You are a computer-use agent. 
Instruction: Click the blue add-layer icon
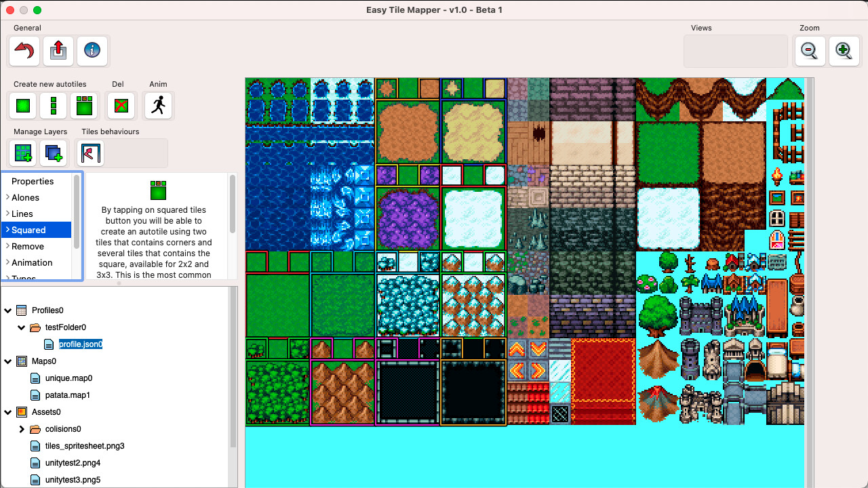tap(53, 153)
